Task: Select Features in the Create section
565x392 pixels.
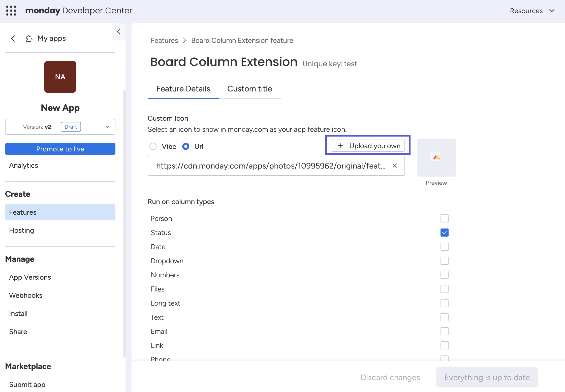Action: 60,212
